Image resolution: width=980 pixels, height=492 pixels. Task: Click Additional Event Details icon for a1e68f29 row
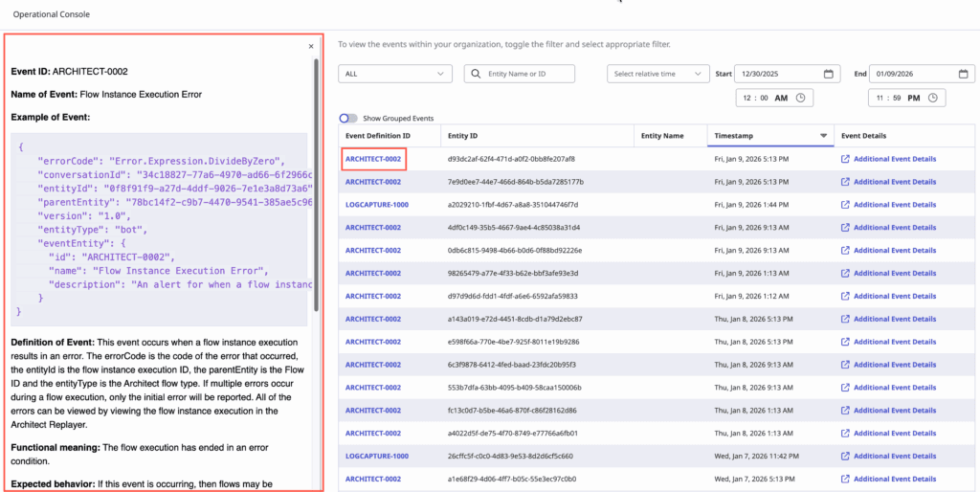tap(845, 479)
